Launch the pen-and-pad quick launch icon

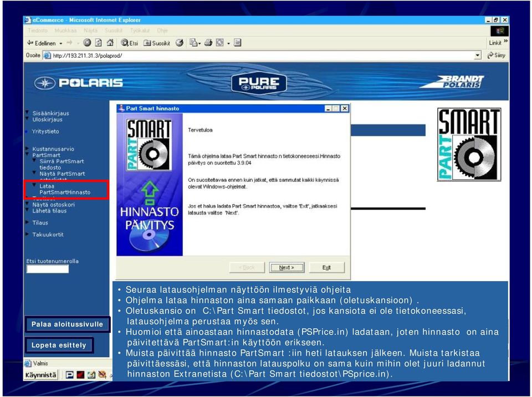(x=91, y=375)
